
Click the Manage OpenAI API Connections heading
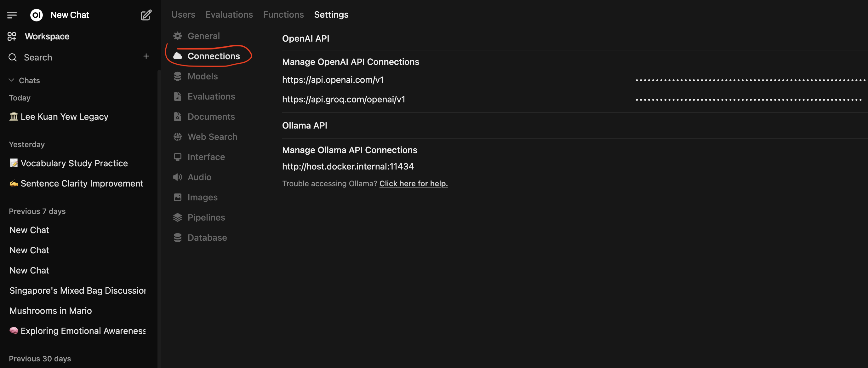point(351,62)
